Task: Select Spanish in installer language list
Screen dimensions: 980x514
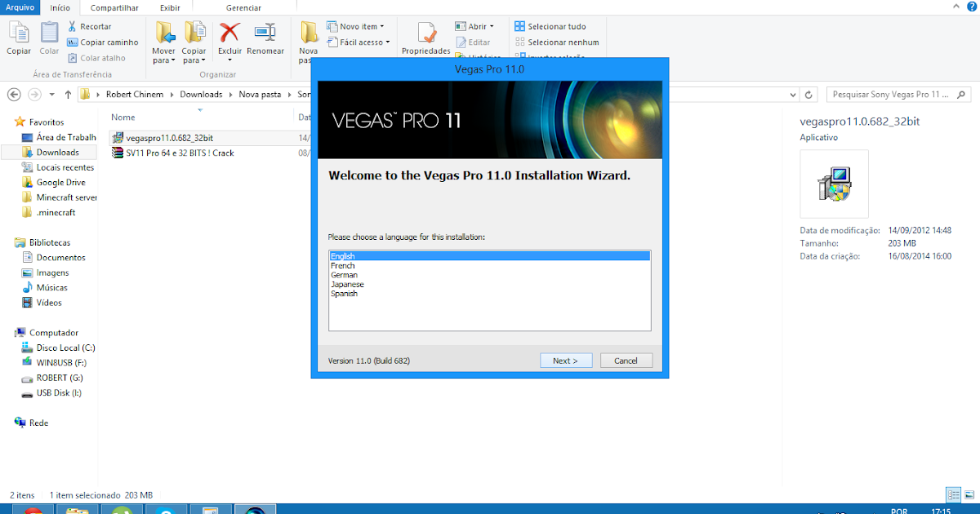Action: pos(489,294)
